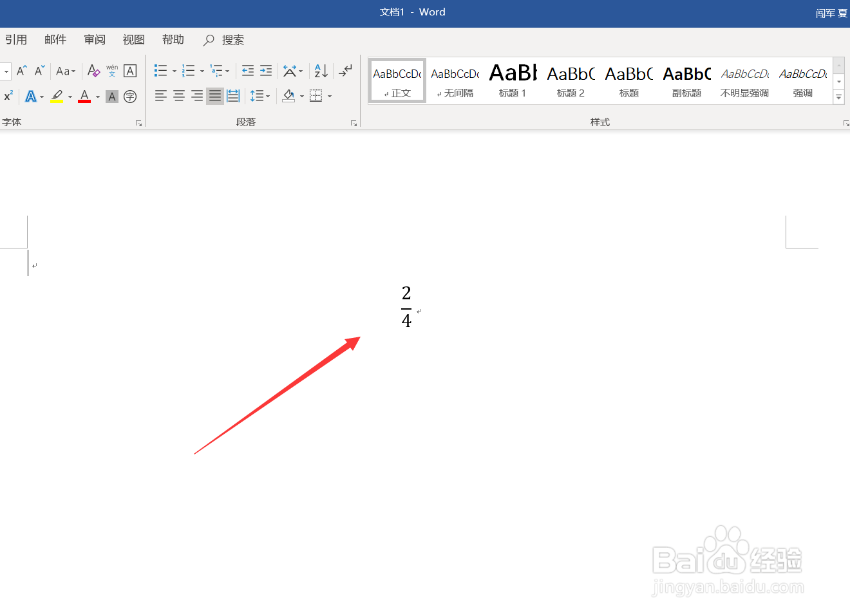The image size is (850, 616).
Task: Apply borders to the paragraph
Action: pos(316,96)
